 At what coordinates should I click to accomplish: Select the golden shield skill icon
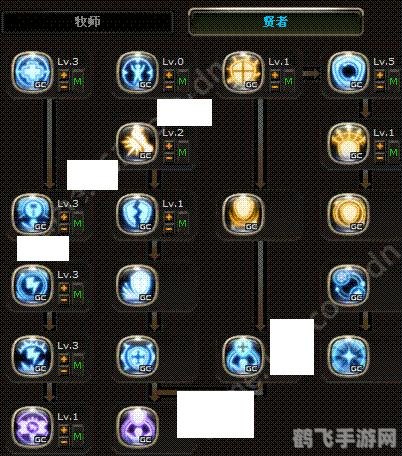[x=243, y=214]
